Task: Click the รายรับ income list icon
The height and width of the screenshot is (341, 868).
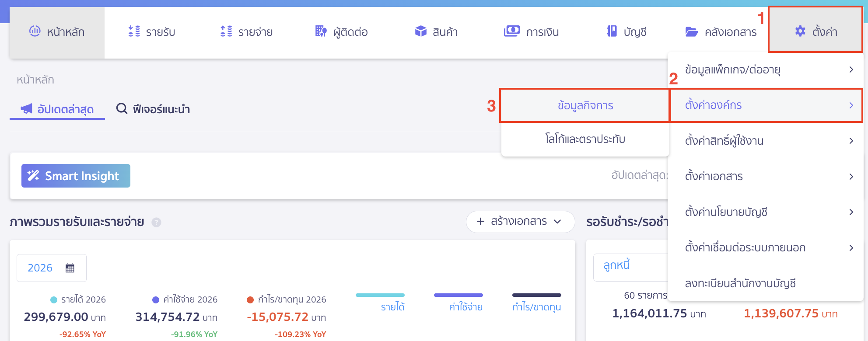Action: click(x=134, y=31)
